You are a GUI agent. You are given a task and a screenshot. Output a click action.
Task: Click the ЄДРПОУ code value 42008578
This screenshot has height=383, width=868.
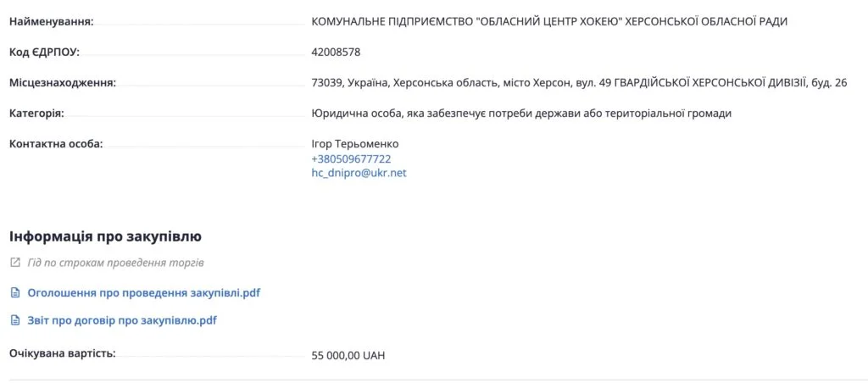[336, 52]
